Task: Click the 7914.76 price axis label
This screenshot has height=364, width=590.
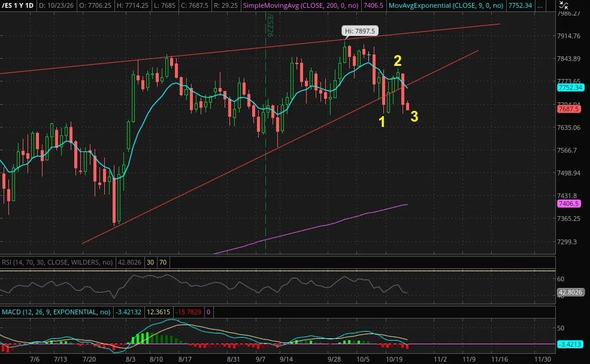Action: (568, 36)
